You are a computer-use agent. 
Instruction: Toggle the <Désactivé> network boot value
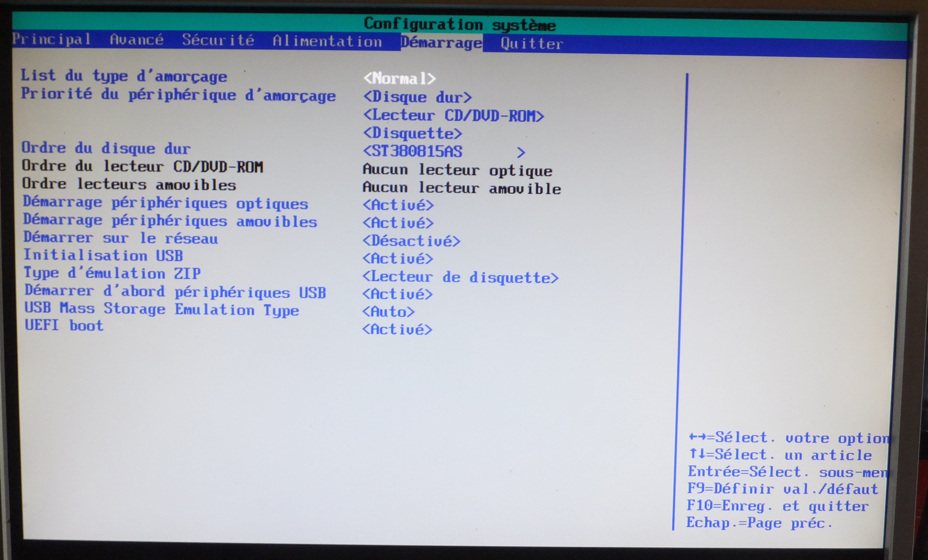(x=411, y=241)
